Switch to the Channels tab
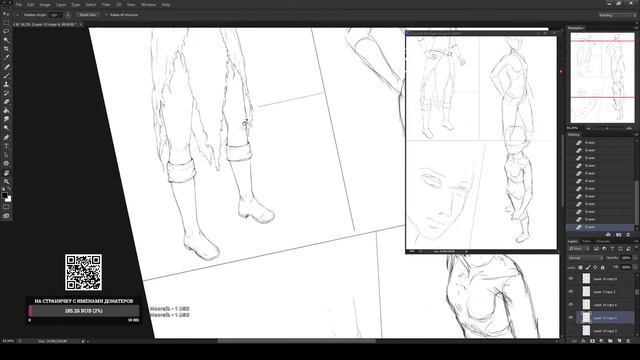Viewport: 640px width, 360px height. [603, 241]
